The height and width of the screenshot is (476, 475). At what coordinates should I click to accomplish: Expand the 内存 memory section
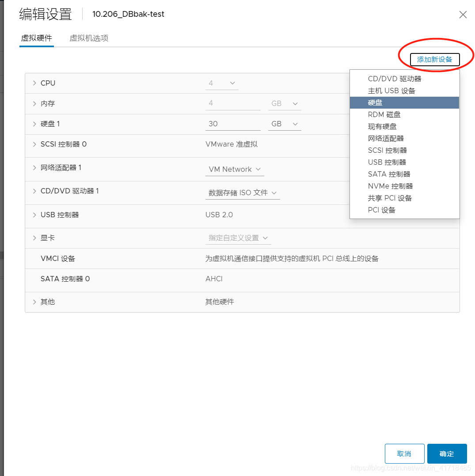coord(34,103)
